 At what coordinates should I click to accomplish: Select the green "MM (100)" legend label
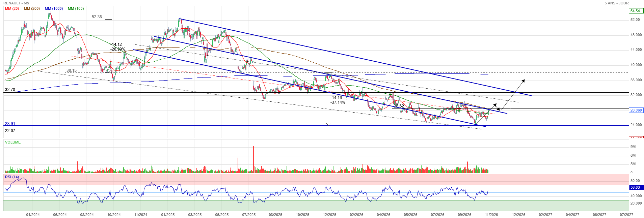coord(76,8)
